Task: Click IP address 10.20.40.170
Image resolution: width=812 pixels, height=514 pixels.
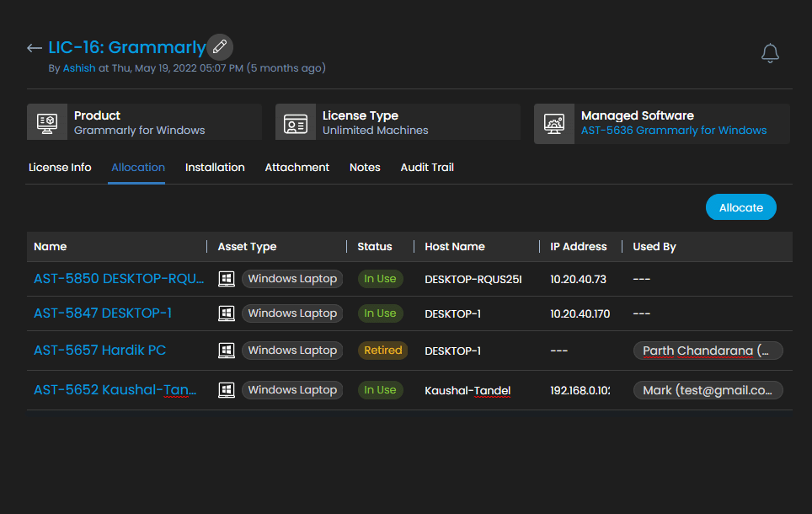Action: coord(580,314)
